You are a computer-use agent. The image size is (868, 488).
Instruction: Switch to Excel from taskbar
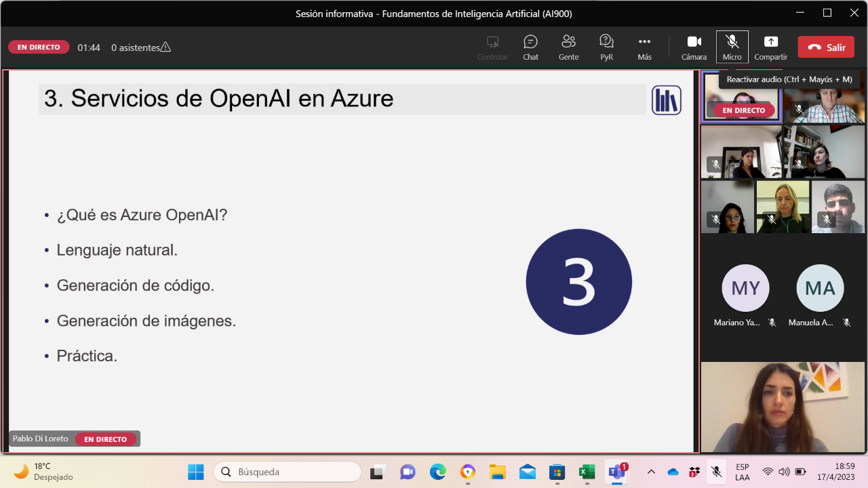(x=587, y=472)
